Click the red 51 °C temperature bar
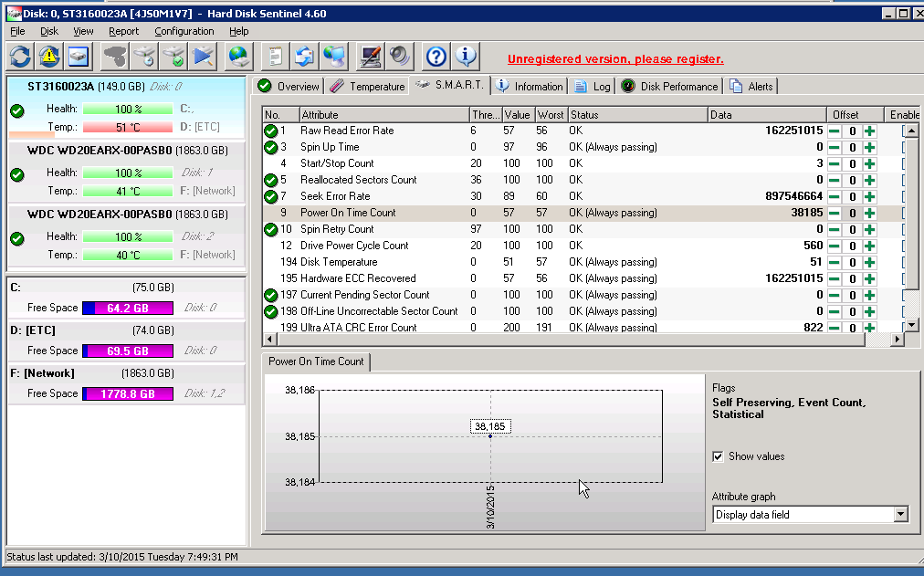 pyautogui.click(x=128, y=127)
